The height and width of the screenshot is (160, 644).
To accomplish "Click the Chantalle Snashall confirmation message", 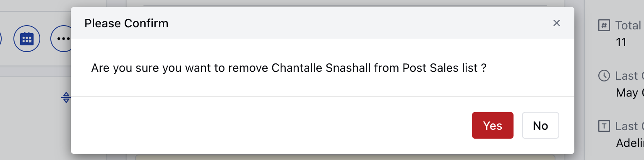I will click(x=289, y=68).
